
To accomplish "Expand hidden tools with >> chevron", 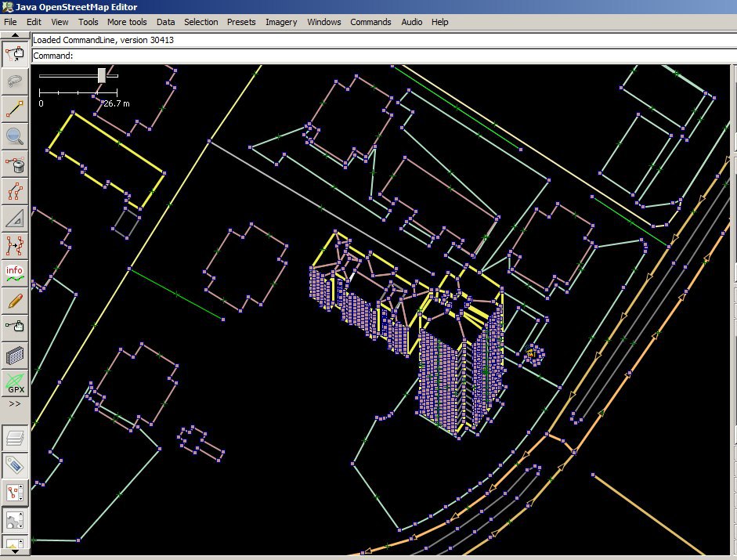I will [15, 404].
